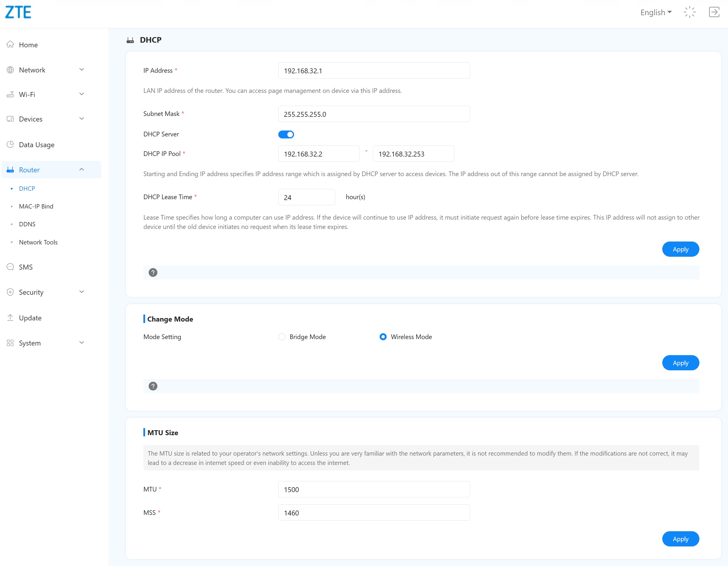This screenshot has height=566, width=728.
Task: Open the English language dropdown
Action: coord(655,12)
